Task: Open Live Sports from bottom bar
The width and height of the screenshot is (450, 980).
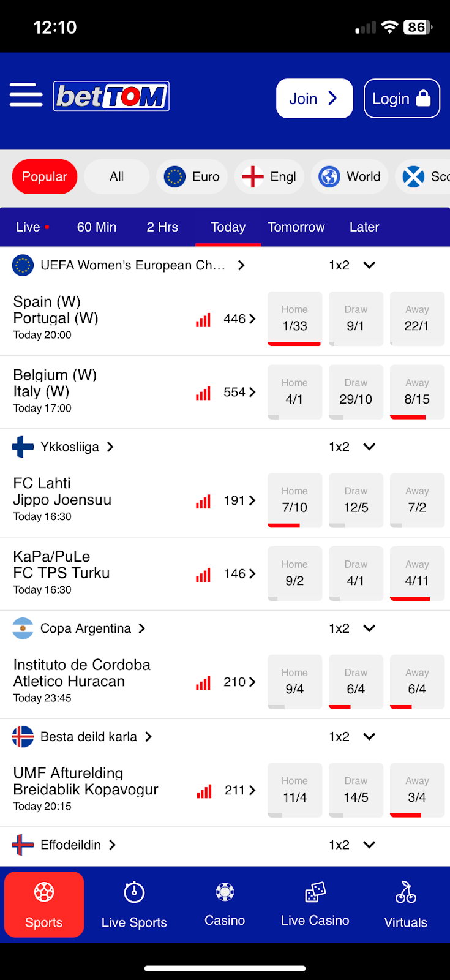Action: (134, 905)
